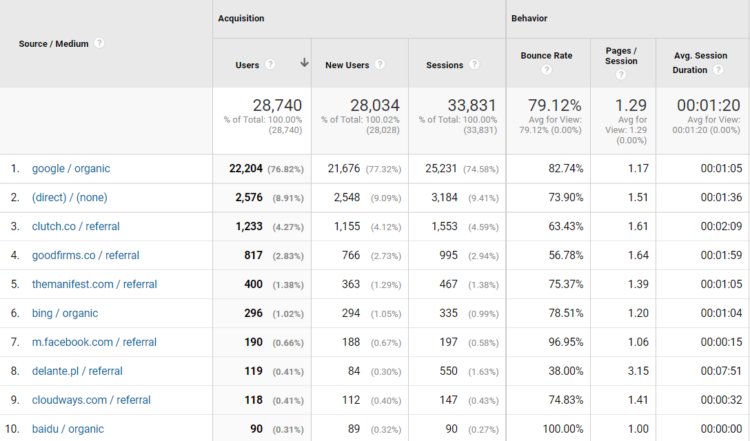Click themanifest.com bounce rate 75.37%
The width and height of the screenshot is (750, 441).
pos(566,284)
